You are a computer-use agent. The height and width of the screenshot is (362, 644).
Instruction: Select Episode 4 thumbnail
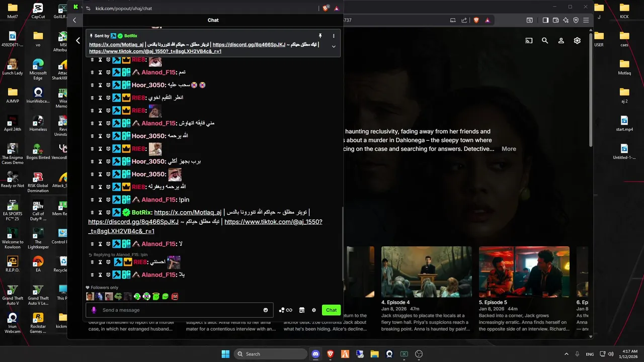tap(426, 272)
